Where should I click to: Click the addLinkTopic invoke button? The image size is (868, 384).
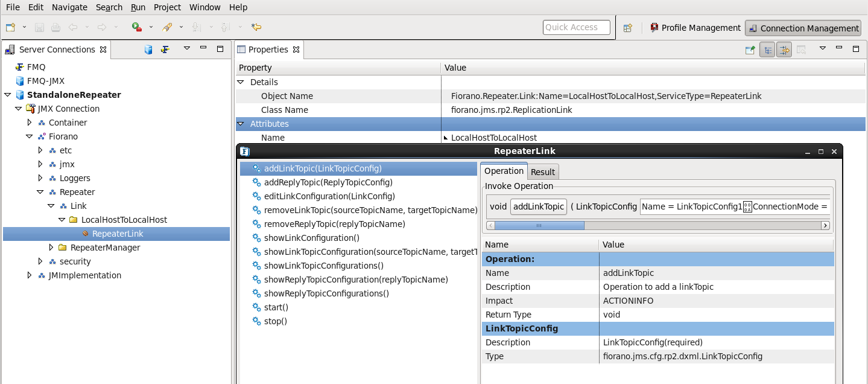tap(539, 206)
